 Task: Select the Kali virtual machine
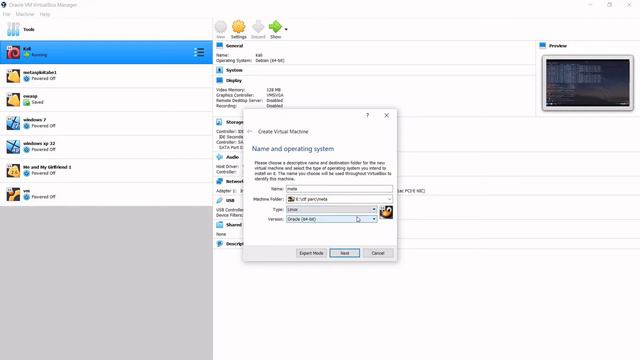(x=106, y=52)
